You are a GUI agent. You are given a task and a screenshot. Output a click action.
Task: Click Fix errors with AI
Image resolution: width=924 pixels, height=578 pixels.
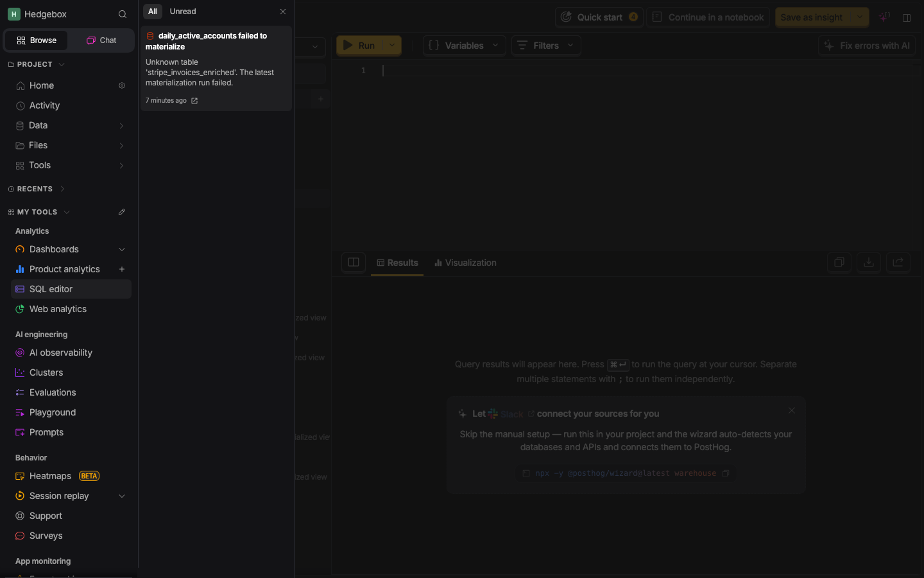pos(866,46)
